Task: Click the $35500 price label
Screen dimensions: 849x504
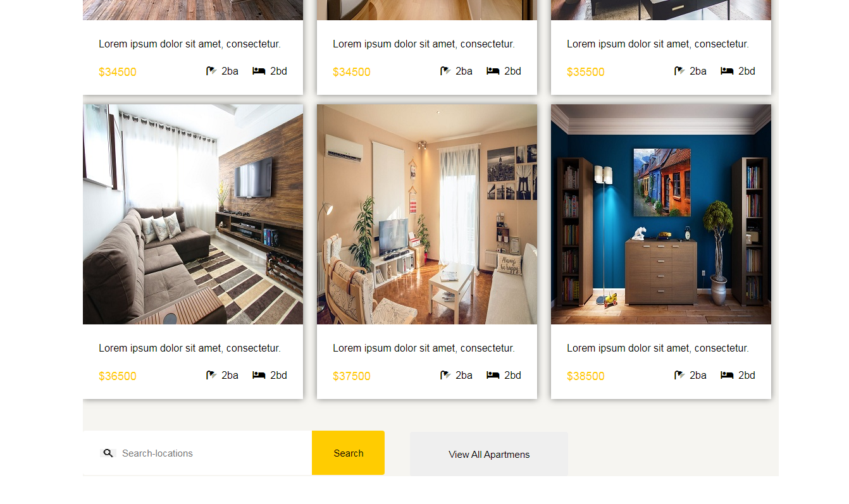Action: 586,72
